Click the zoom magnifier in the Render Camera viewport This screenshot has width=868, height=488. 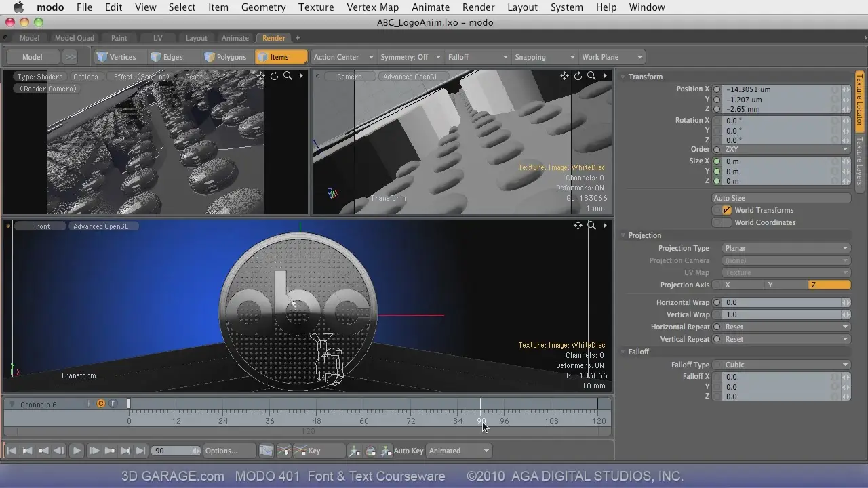(x=288, y=76)
